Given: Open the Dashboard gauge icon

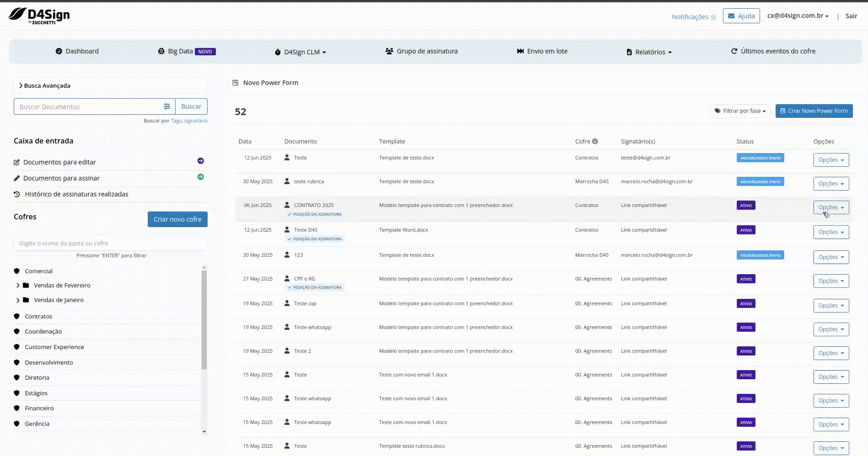Looking at the screenshot, I should tap(59, 51).
